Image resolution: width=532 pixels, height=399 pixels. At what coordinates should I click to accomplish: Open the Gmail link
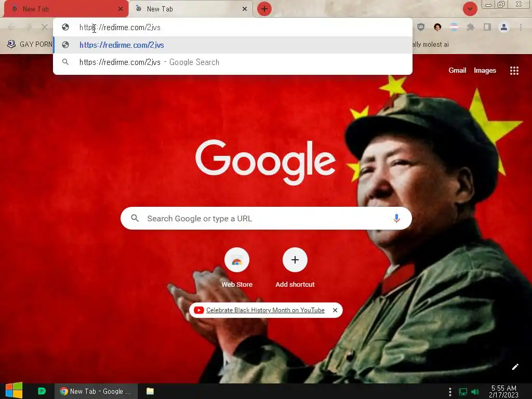(x=457, y=70)
